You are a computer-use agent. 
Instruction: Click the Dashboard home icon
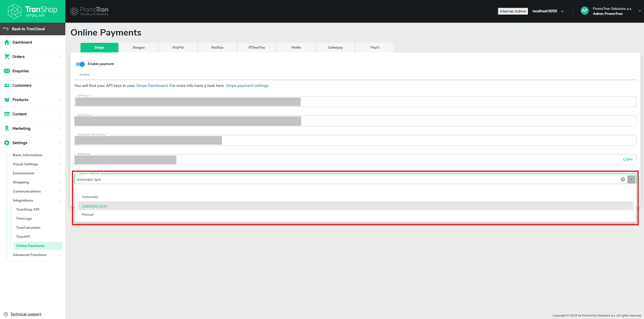coord(7,42)
